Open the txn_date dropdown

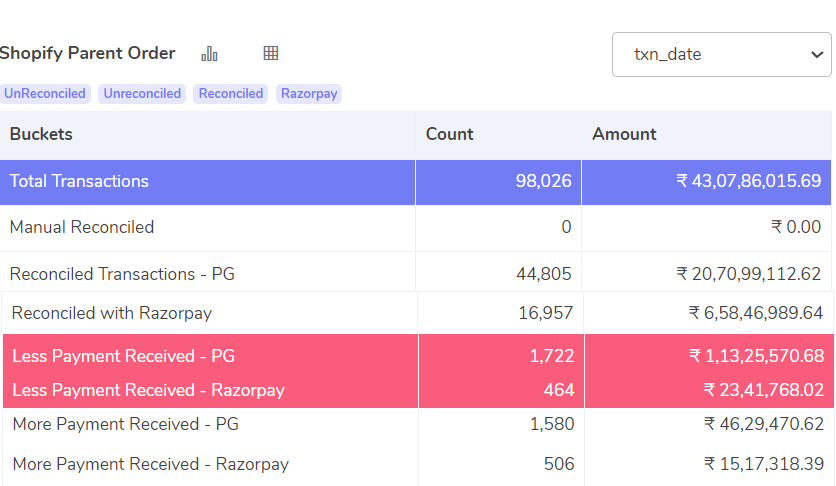[x=721, y=54]
